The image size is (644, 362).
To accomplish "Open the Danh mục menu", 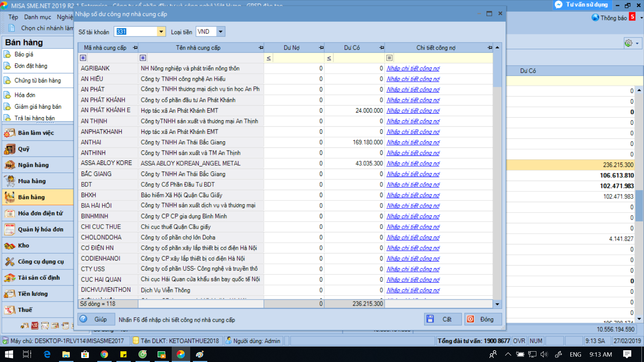I will point(38,17).
